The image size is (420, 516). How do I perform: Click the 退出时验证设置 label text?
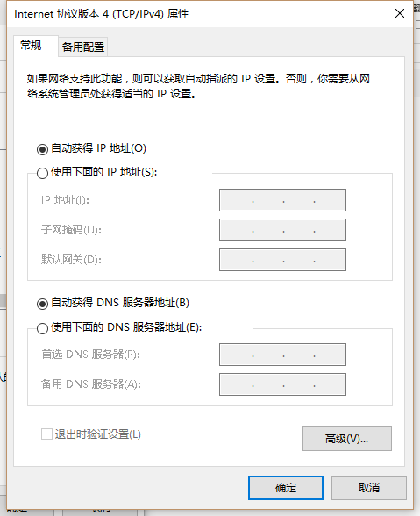coord(98,434)
